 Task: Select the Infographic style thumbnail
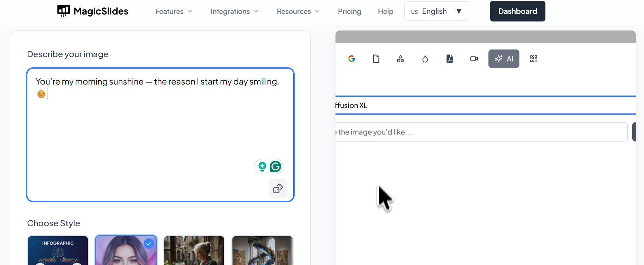[x=58, y=250]
